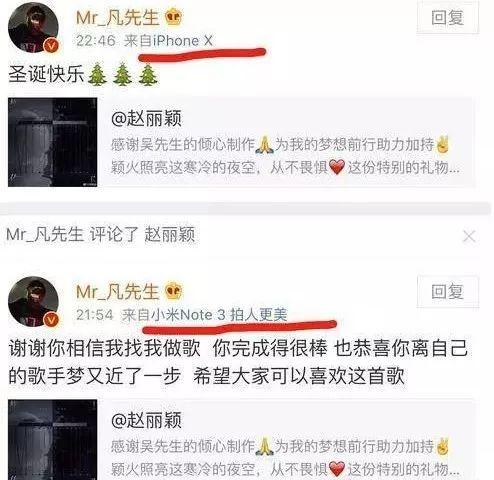The image size is (494, 480).
Task: Tap crown badge beside bottom username
Action: (173, 291)
